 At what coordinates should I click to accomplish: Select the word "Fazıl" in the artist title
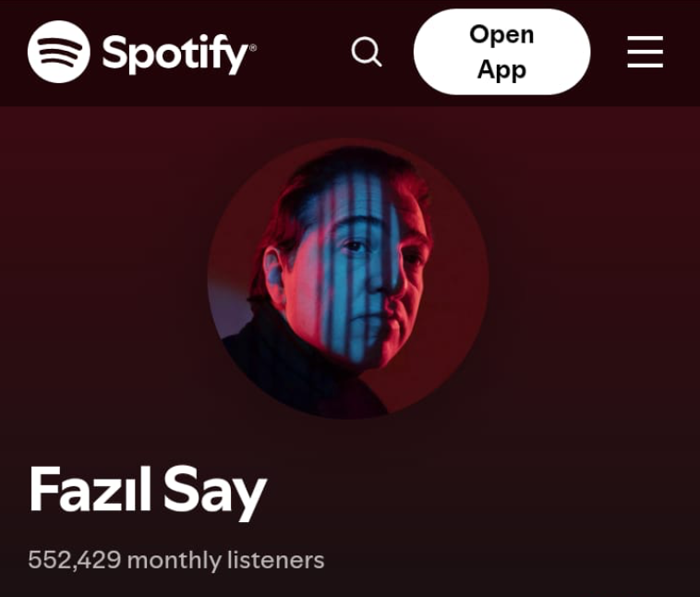90,488
